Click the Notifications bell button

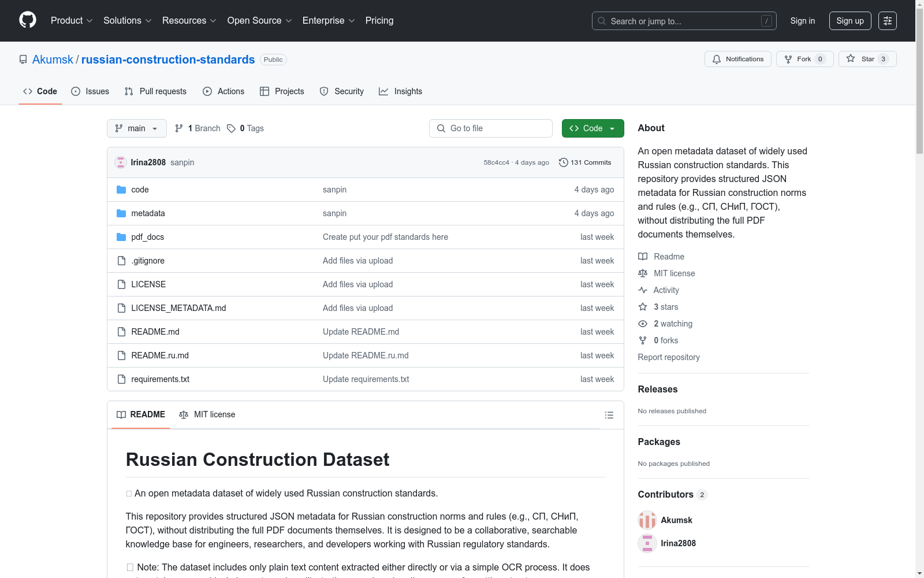(737, 59)
